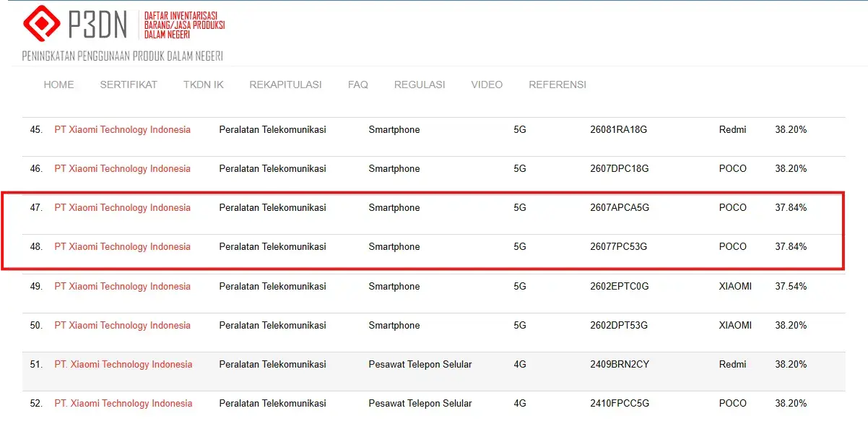Screen dimensions: 868x429
Task: Click the 37.84% value in row 47
Action: 791,208
